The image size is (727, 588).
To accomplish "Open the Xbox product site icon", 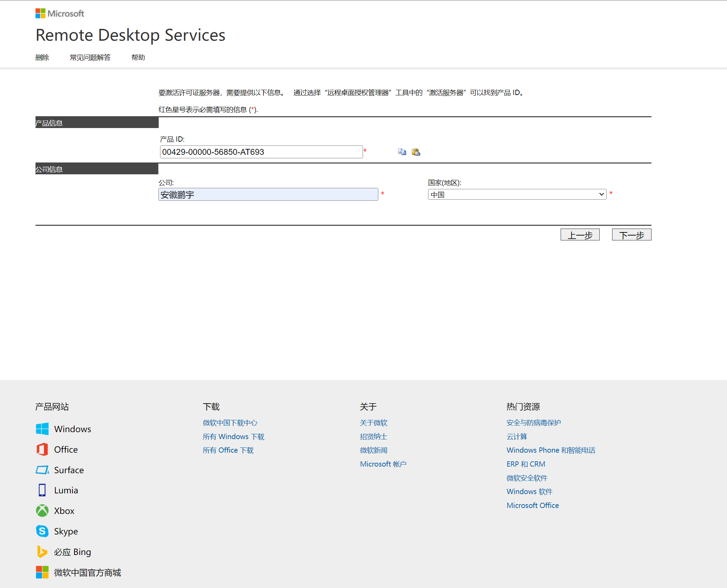I will 42,510.
